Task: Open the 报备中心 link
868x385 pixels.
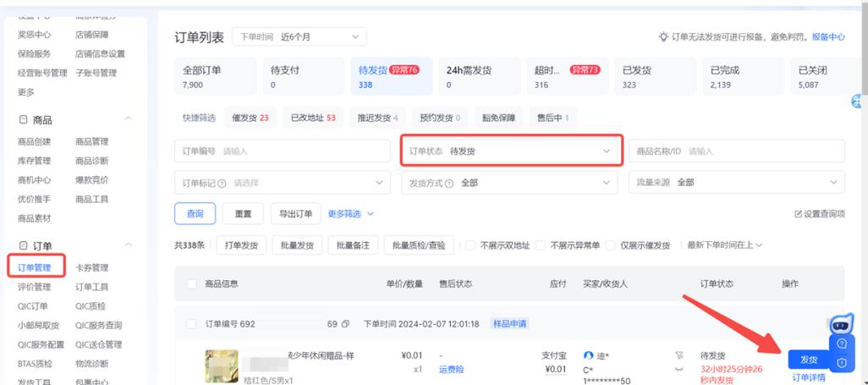Action: pyautogui.click(x=828, y=37)
